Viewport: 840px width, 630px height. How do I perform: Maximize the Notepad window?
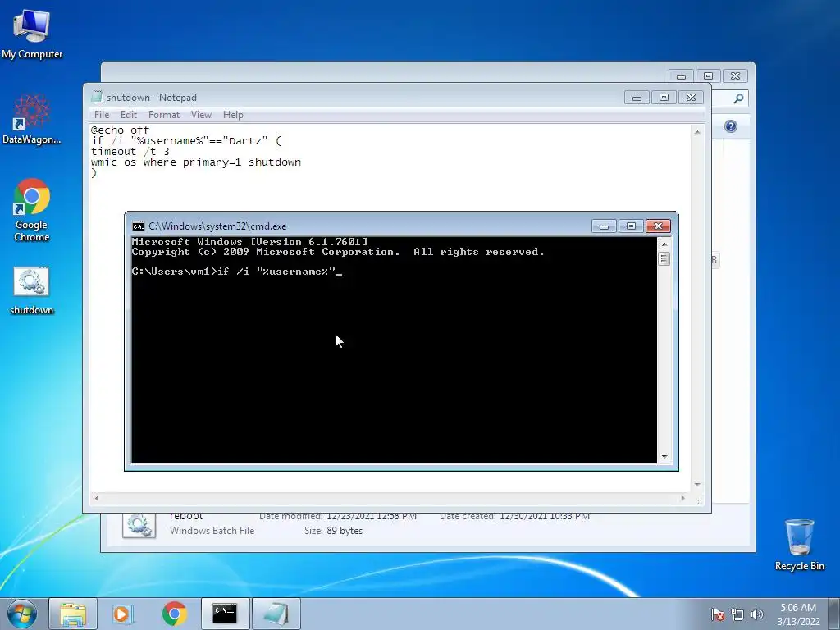(x=664, y=98)
